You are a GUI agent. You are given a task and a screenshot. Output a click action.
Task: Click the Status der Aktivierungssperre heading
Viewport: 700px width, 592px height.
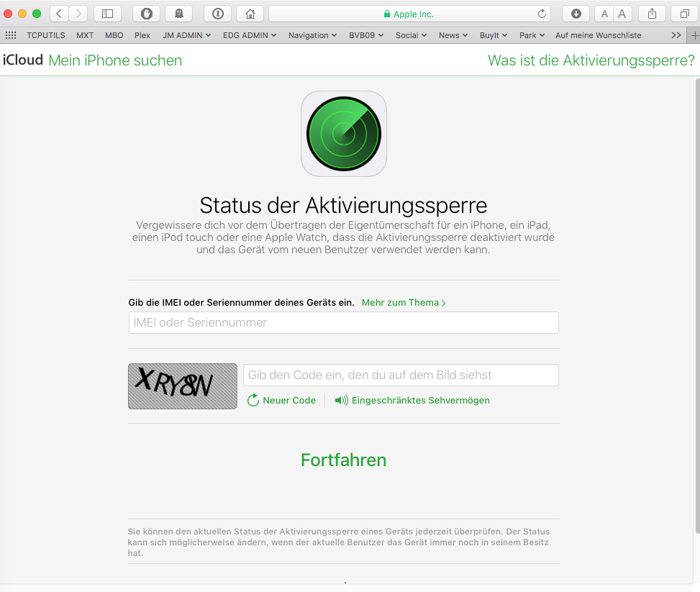coord(343,206)
